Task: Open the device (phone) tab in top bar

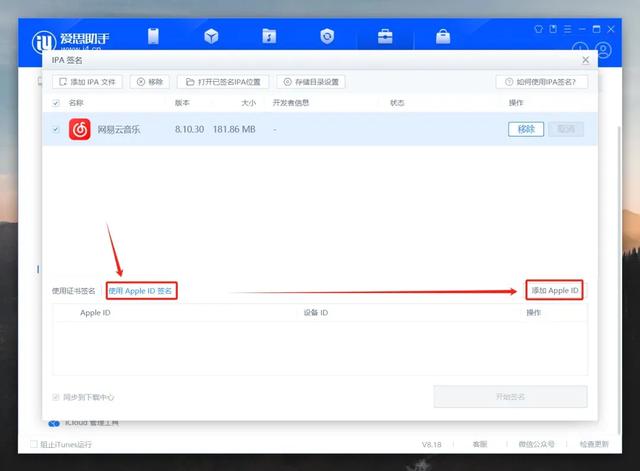Action: [x=153, y=36]
